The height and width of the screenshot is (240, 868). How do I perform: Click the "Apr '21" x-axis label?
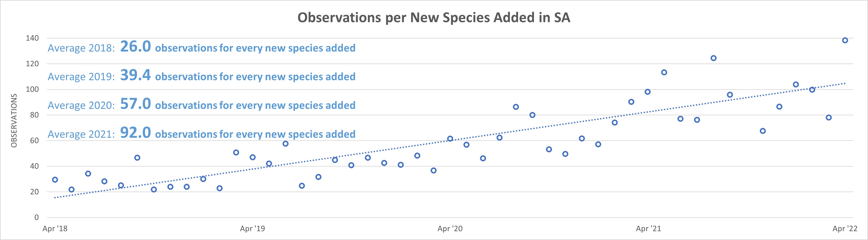648,229
